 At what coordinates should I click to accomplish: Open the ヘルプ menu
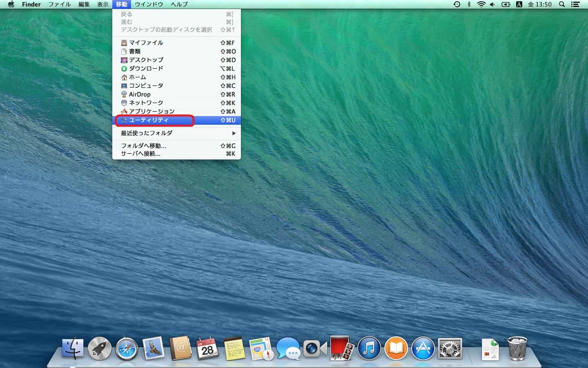[179, 4]
